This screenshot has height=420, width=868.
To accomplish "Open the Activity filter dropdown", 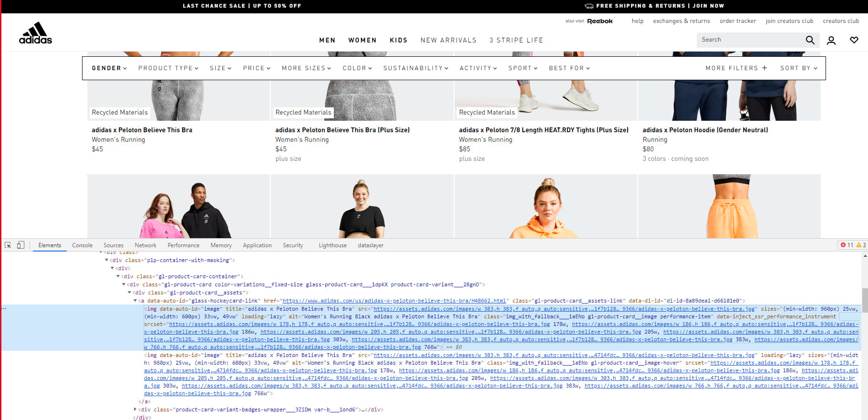I will (x=478, y=68).
